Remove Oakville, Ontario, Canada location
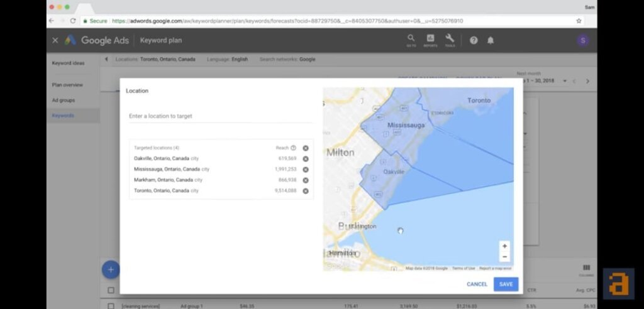This screenshot has width=644, height=309. [x=306, y=159]
